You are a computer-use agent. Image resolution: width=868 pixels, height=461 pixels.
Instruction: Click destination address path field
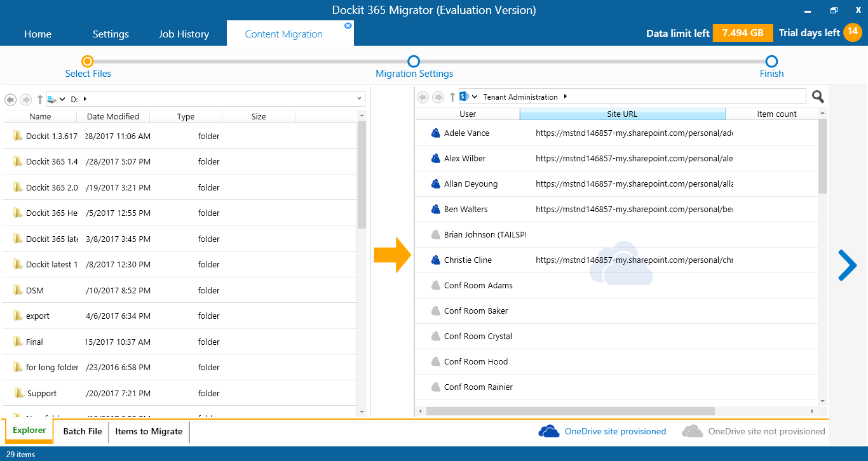(632, 97)
